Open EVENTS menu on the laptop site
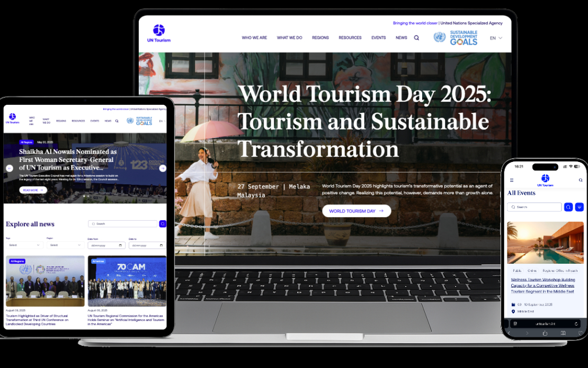The image size is (588, 368). point(378,38)
